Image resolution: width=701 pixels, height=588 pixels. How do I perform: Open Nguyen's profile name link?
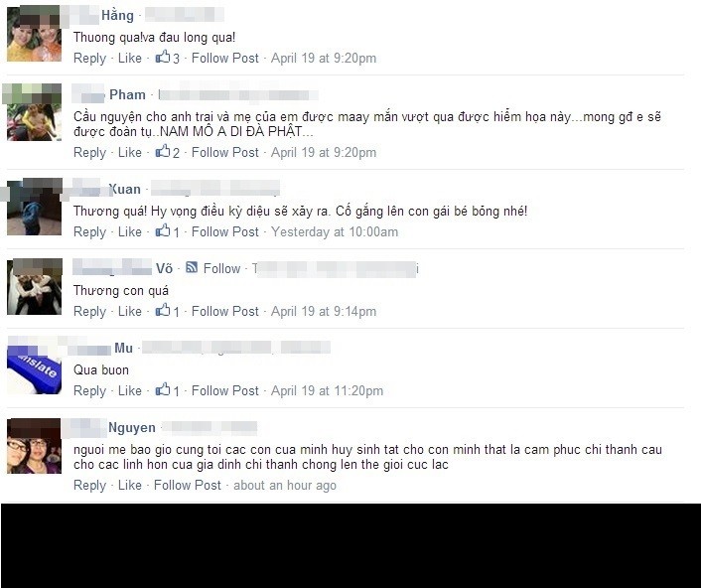(131, 428)
